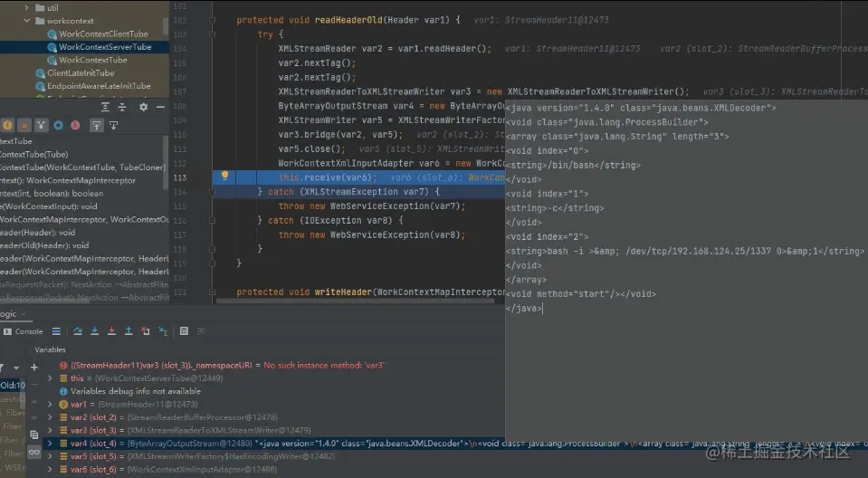The width and height of the screenshot is (868, 478).
Task: Click the text 'this.receive(var6);' on line 113
Action: pos(328,177)
